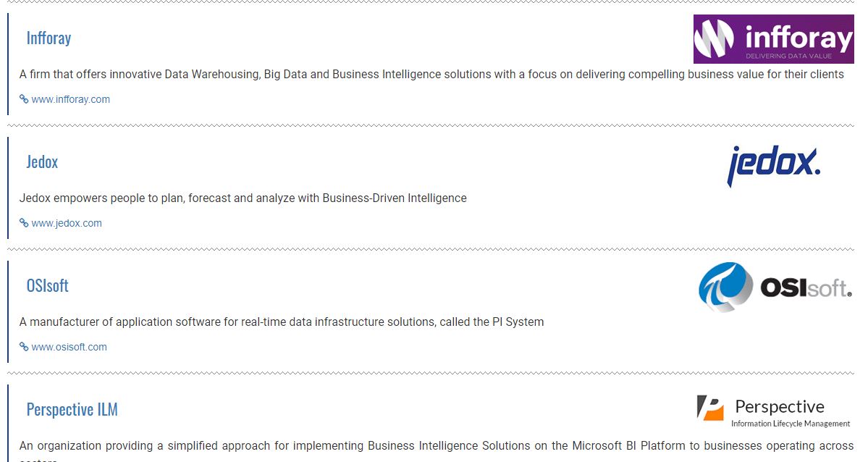Click the Perspective ILM Microsoft BI description
Image resolution: width=868 pixels, height=462 pixels.
pos(436,446)
